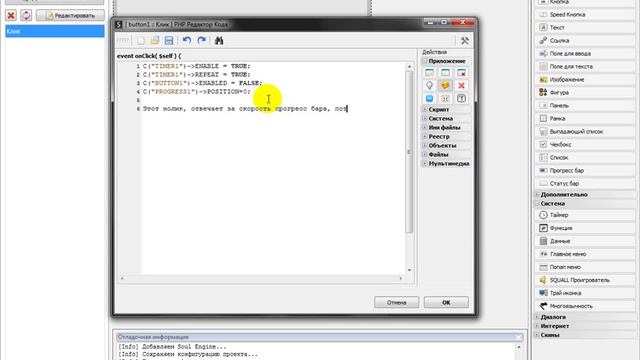Place cursor on the TIMER1 REPEAT code line

pyautogui.click(x=197, y=75)
